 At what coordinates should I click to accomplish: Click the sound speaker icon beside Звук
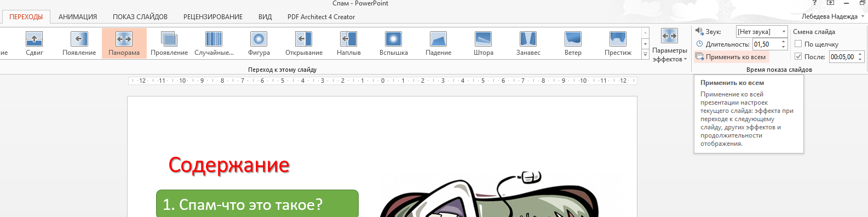[699, 31]
